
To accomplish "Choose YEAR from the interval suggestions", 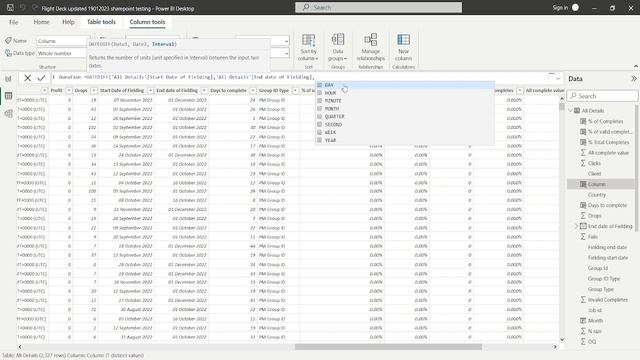I will pyautogui.click(x=404, y=140).
